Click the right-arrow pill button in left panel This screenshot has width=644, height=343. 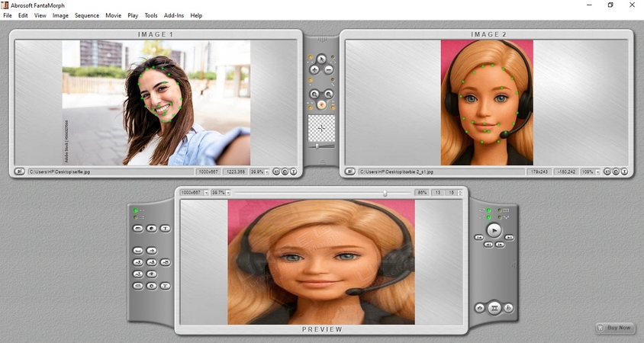(x=152, y=250)
